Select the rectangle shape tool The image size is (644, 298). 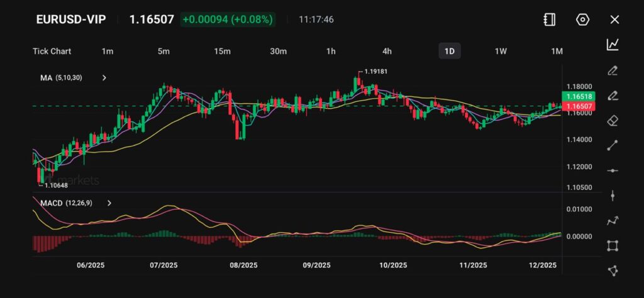(x=613, y=246)
